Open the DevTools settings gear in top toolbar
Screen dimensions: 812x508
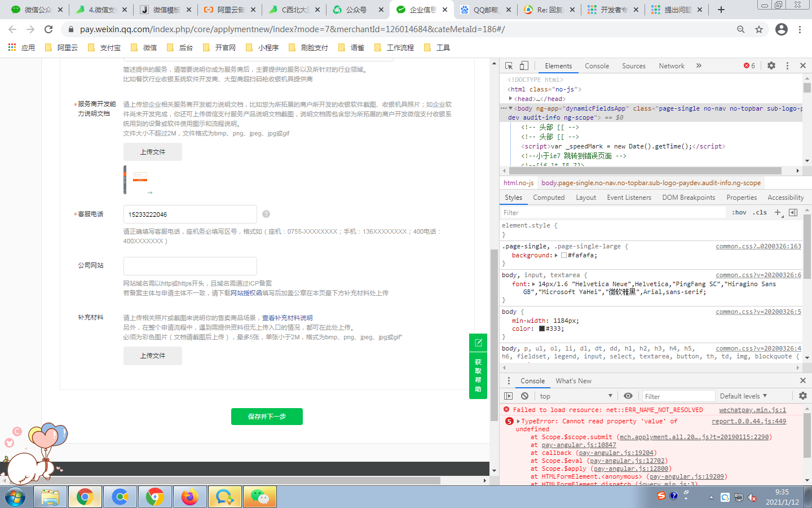pos(771,65)
